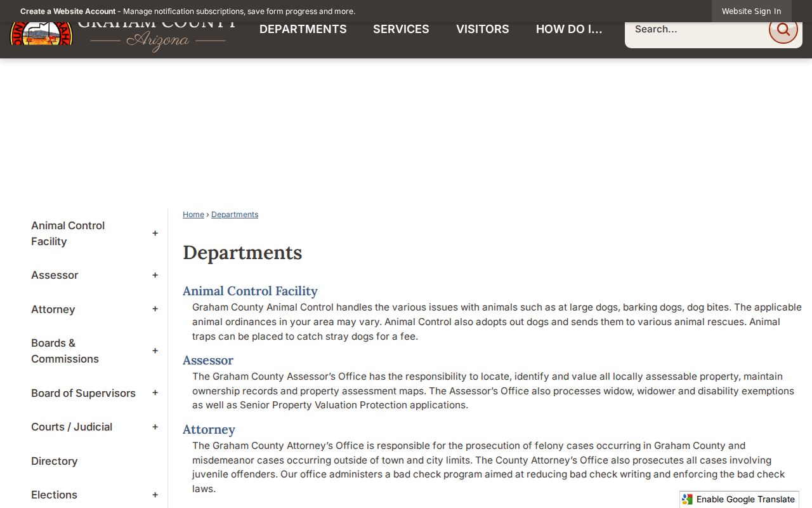Image resolution: width=812 pixels, height=508 pixels.
Task: Expand Board of Supervisors sidebar submenu
Action: click(x=155, y=393)
